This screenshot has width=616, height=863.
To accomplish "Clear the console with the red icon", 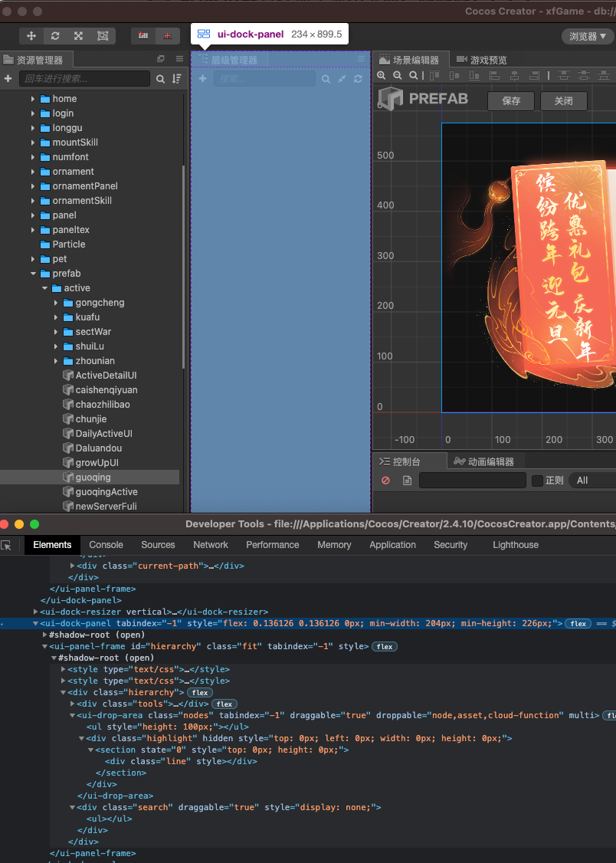I will pyautogui.click(x=385, y=481).
